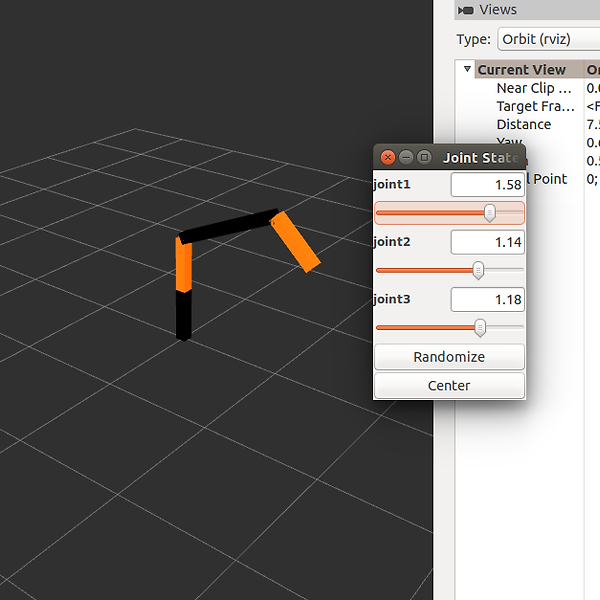Screen dimensions: 600x600
Task: Close the Joint State window
Action: pos(388,158)
